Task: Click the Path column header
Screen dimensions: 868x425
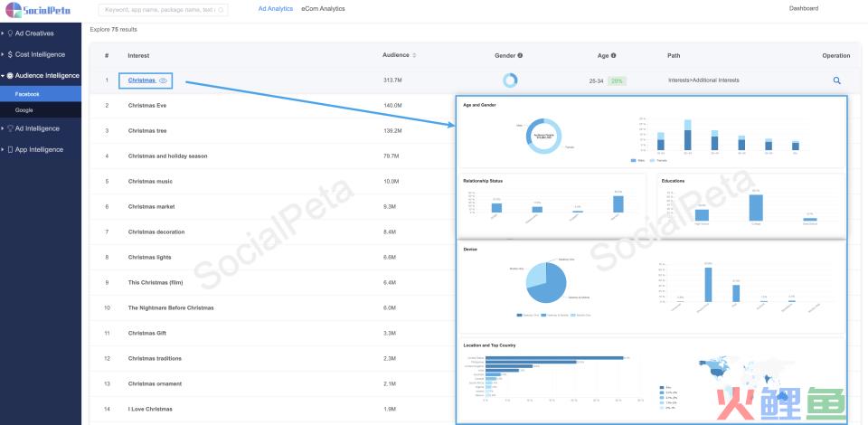Action: point(674,55)
